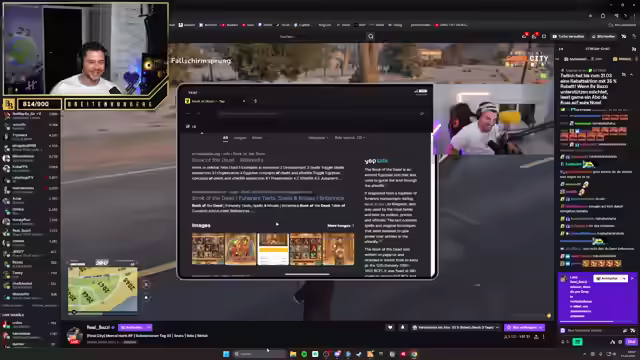
Task: Open the Britannica Book of the Dead link
Action: click(268, 198)
